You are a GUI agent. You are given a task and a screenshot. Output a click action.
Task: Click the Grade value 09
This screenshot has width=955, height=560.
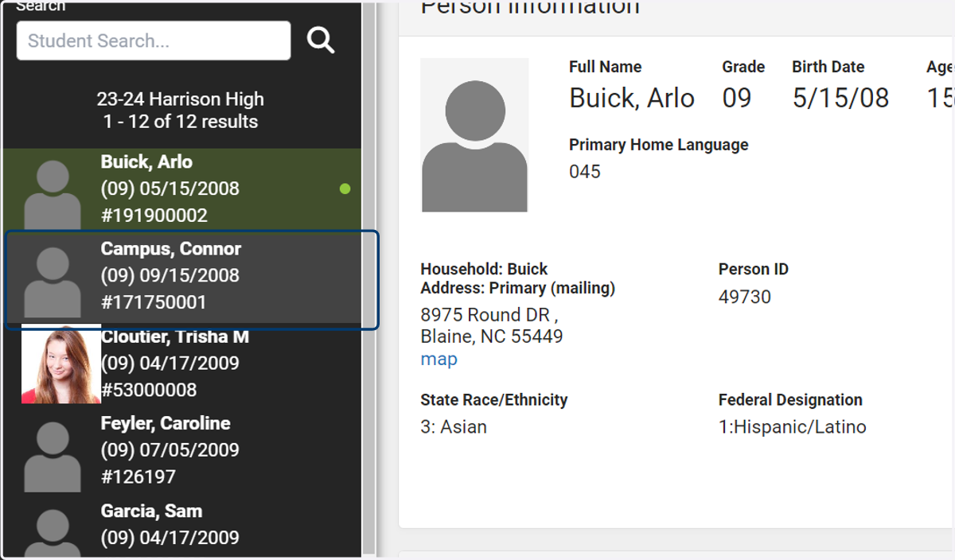pos(737,98)
